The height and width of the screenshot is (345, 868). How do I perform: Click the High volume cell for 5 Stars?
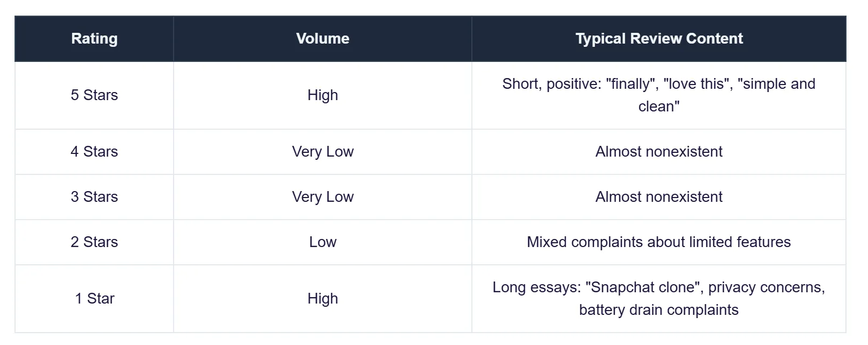322,95
